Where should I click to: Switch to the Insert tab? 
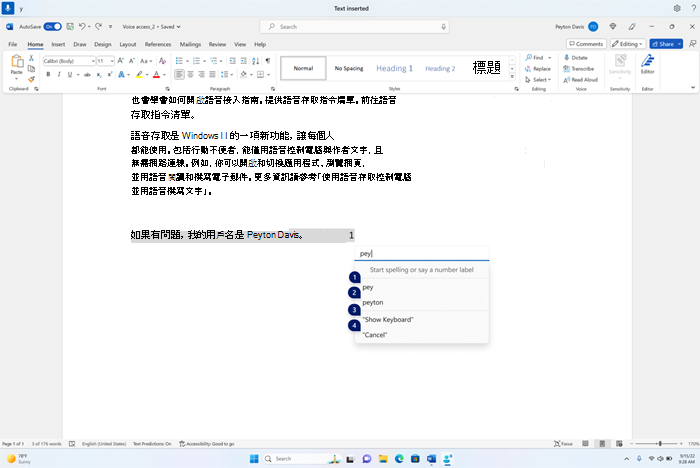click(58, 44)
